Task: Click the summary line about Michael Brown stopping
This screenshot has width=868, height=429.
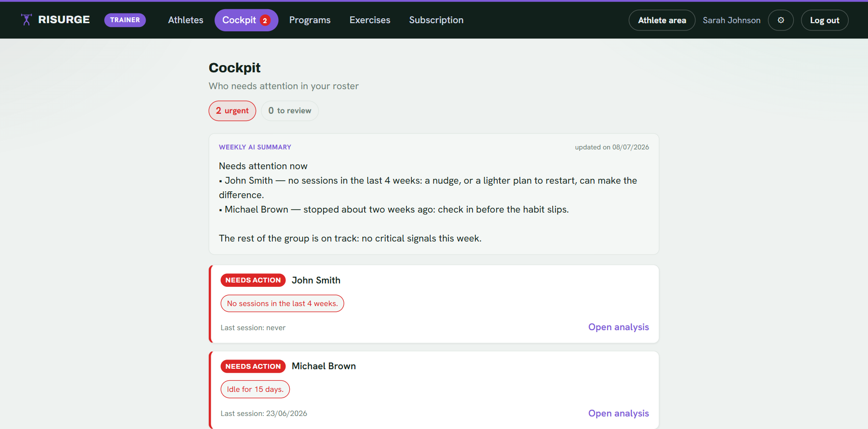Action: (x=394, y=210)
